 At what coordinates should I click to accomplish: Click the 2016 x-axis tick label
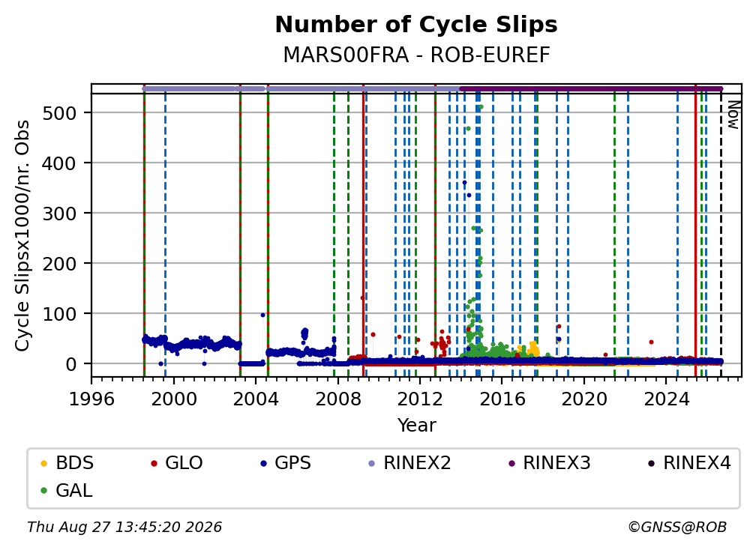pos(502,399)
